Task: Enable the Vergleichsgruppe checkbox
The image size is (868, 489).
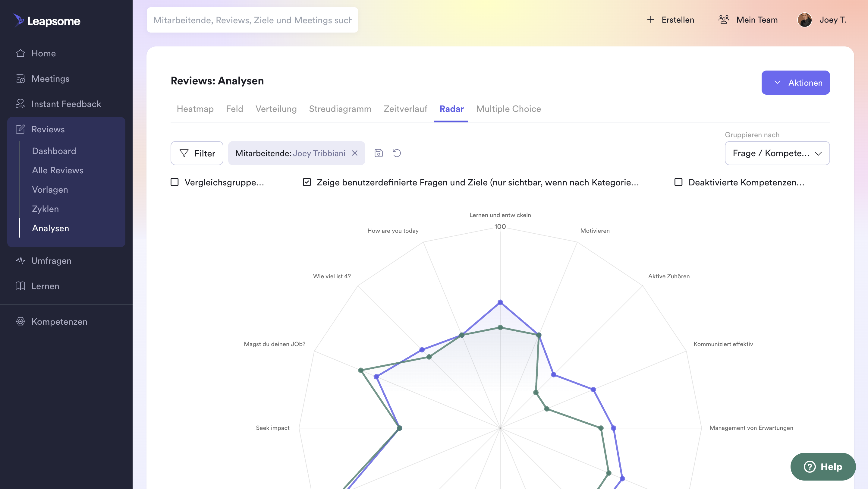Action: coord(175,182)
